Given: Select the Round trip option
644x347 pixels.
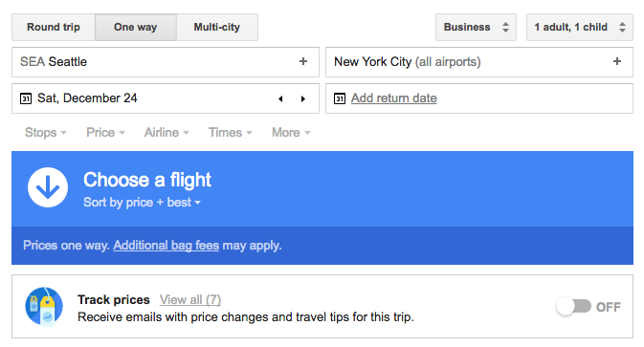Looking at the screenshot, I should tap(54, 27).
